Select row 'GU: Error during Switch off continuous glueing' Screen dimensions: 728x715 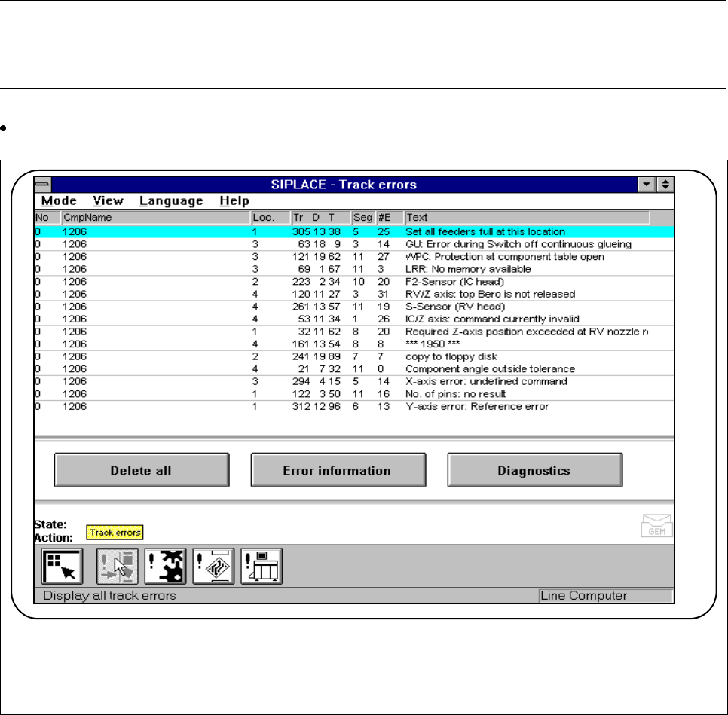(x=353, y=244)
